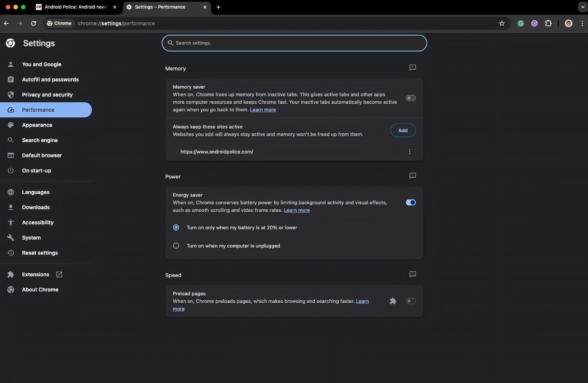588x383 pixels.
Task: Toggle the Preload pages switch on
Action: pyautogui.click(x=410, y=301)
